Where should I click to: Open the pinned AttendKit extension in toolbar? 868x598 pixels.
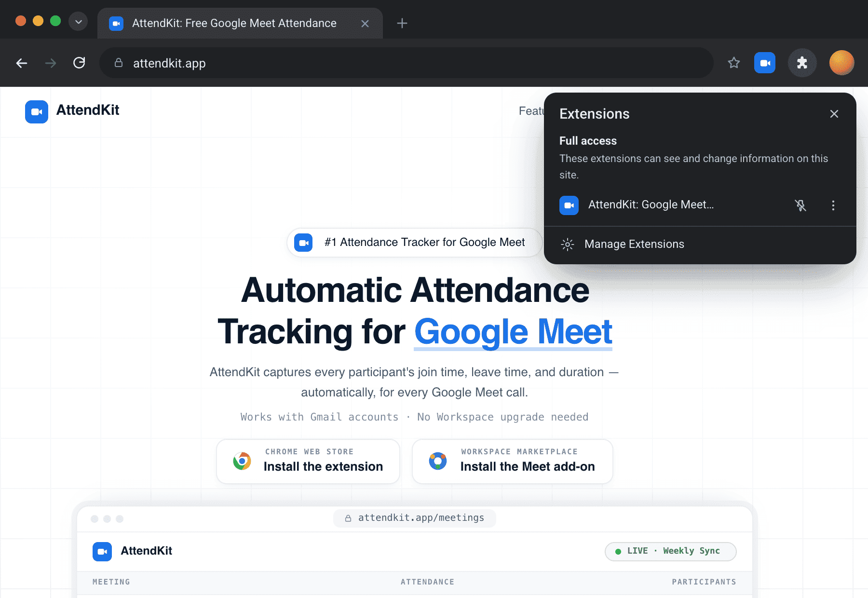click(765, 63)
